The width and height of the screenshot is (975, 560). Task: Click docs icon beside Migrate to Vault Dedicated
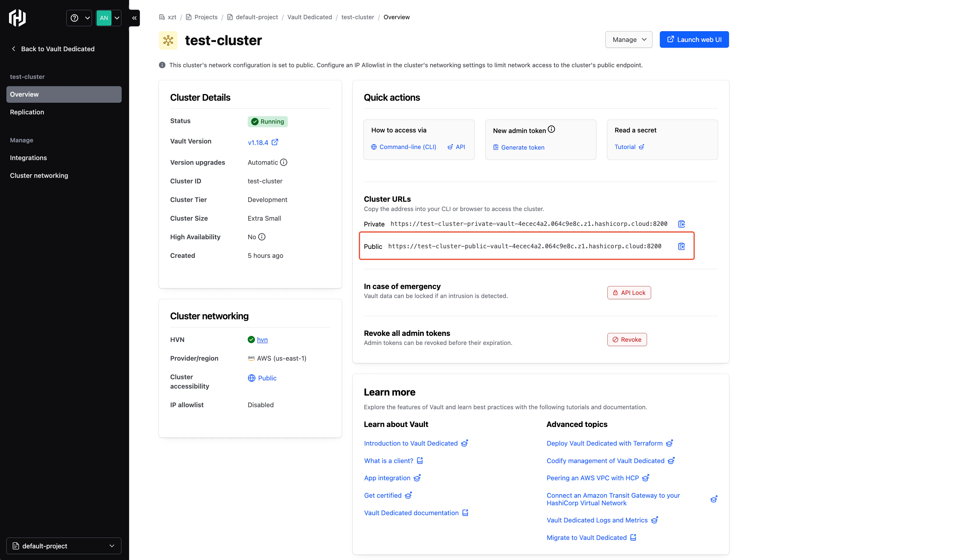[x=633, y=537]
